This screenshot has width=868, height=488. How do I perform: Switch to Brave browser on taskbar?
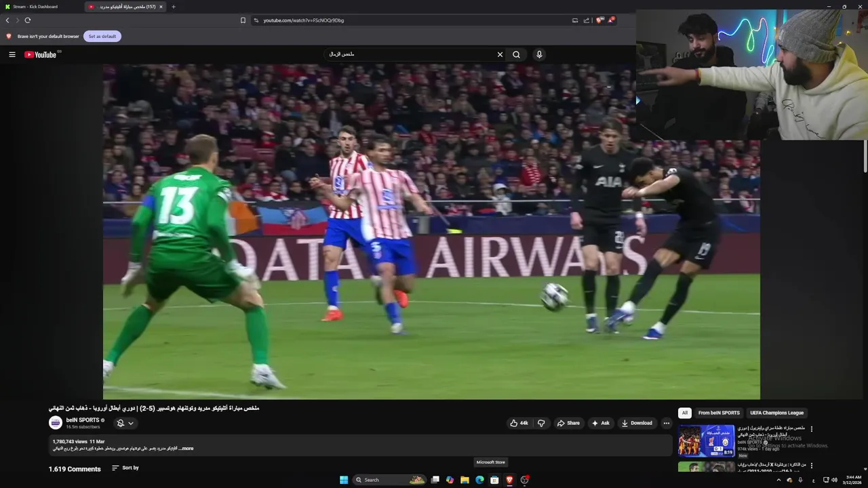click(x=509, y=480)
